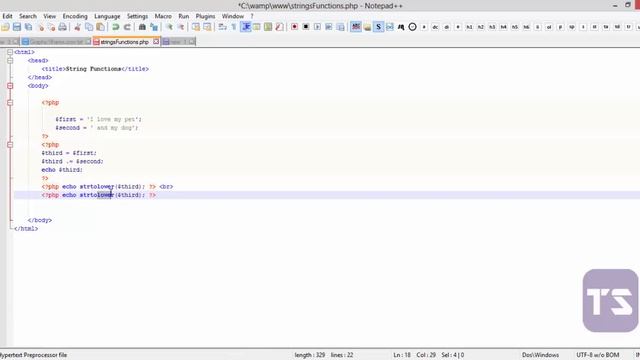Switch to the new 1 tab
The height and width of the screenshot is (360, 640).
click(x=178, y=42)
